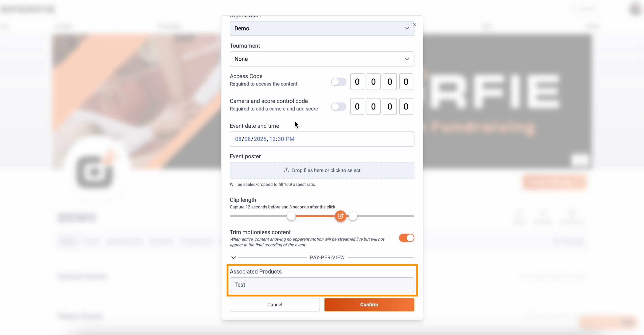Screen dimensions: 644x335
Task: Click the right clip length slider handle
Action: (353, 216)
